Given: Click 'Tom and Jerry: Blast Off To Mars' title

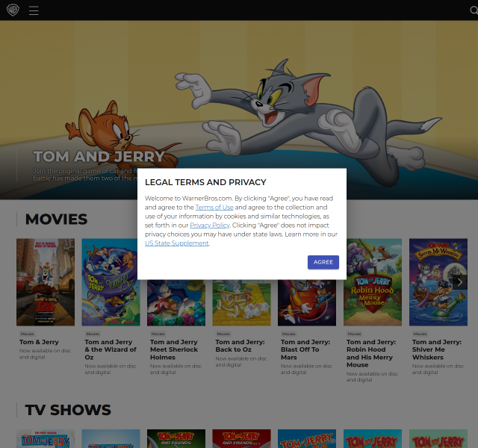Looking at the screenshot, I should point(305,349).
